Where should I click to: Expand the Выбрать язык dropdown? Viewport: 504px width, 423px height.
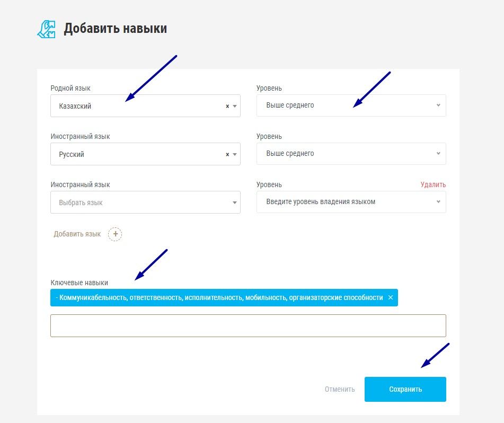coord(145,202)
